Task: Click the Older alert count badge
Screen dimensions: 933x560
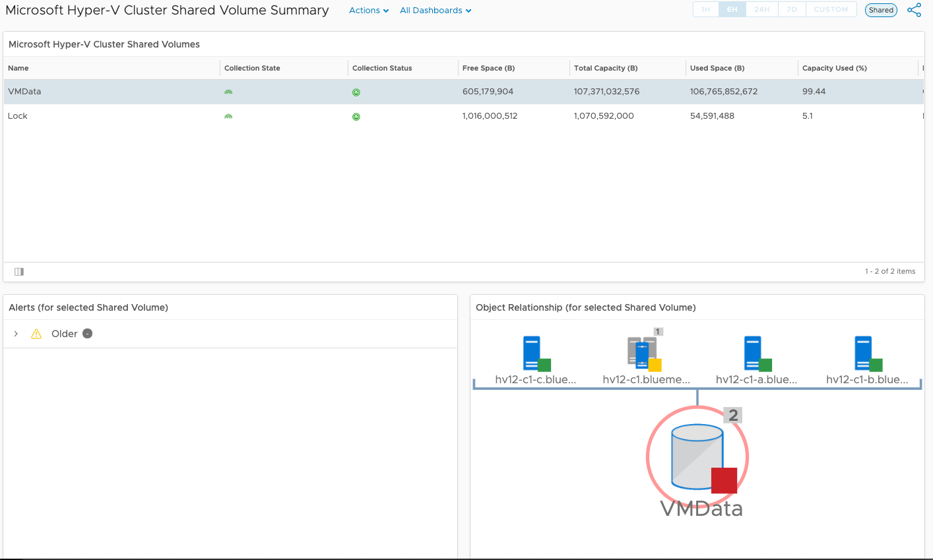Action: 88,334
